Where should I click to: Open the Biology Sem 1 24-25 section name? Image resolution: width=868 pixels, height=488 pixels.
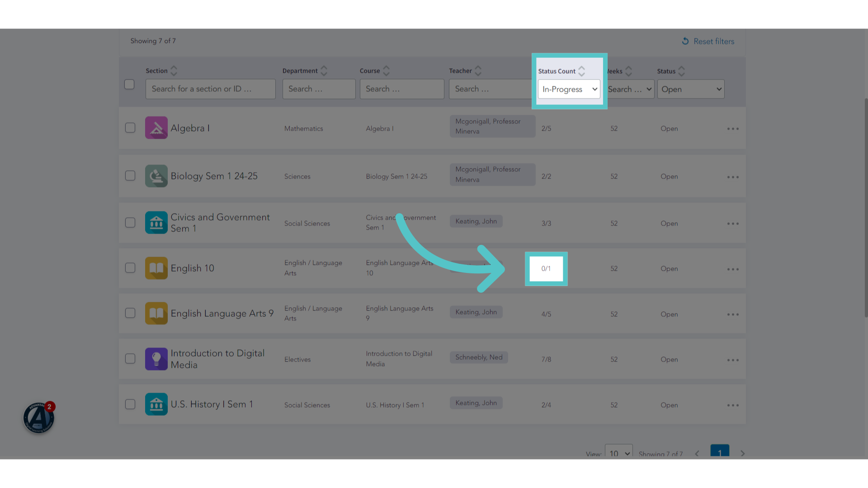click(x=214, y=176)
